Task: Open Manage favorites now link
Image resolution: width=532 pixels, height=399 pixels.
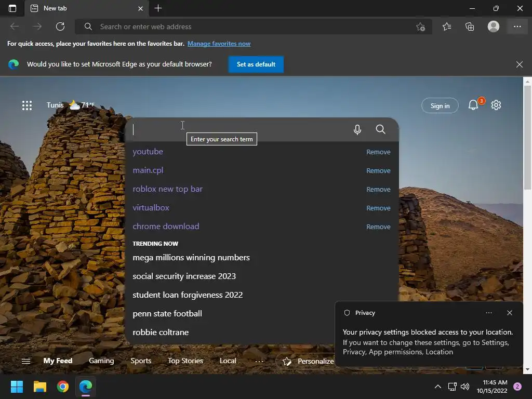Action: [x=219, y=44]
